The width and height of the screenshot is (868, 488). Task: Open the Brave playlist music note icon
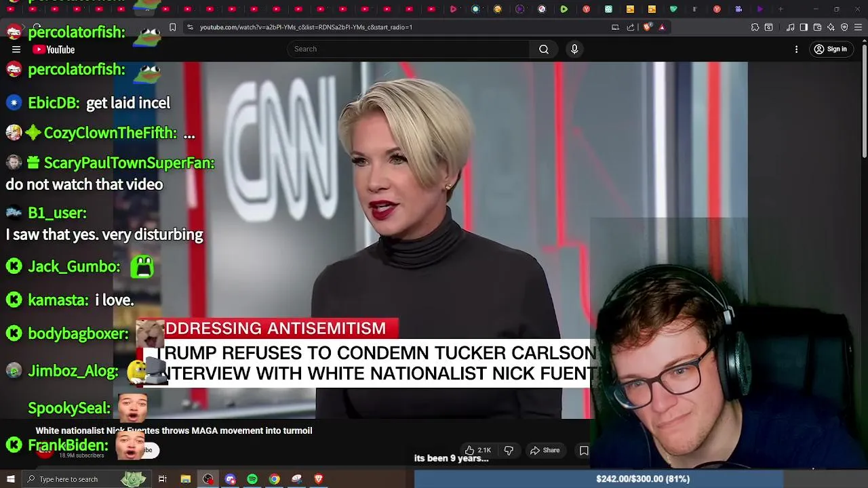click(x=791, y=27)
